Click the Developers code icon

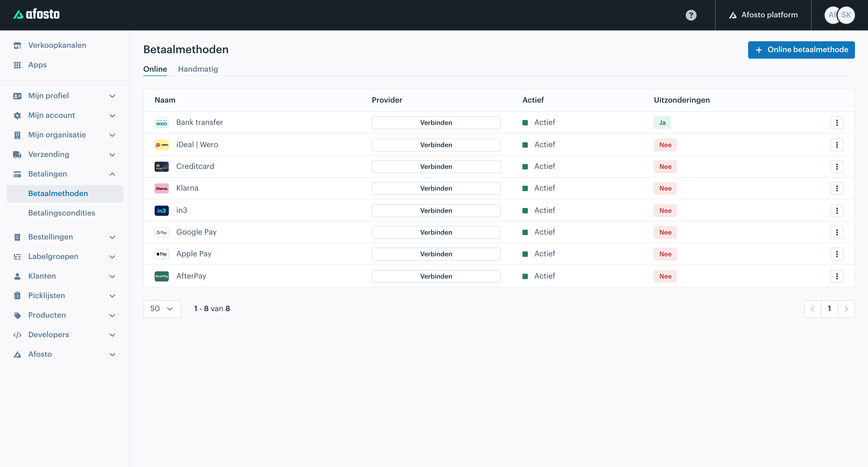click(17, 335)
